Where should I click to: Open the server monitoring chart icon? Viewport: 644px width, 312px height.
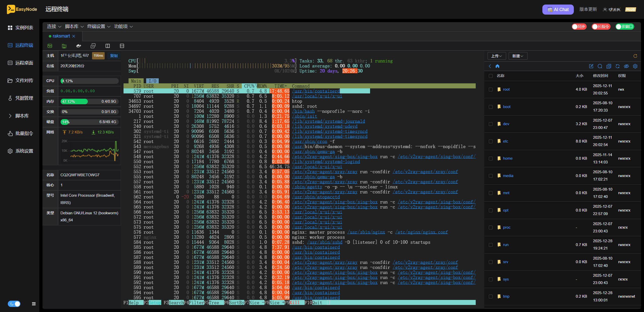(x=50, y=46)
